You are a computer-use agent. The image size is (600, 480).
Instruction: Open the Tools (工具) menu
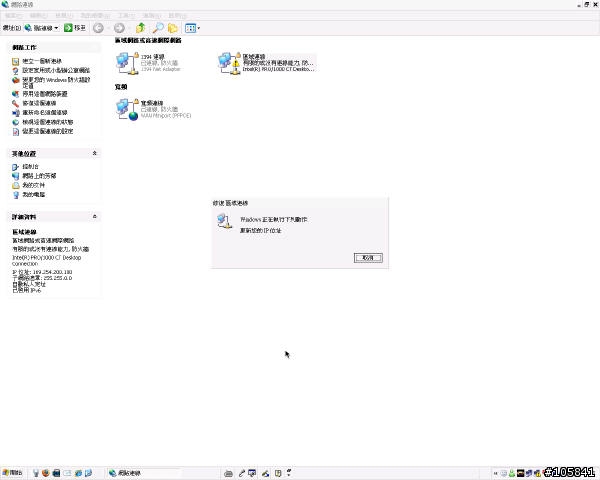tap(126, 16)
